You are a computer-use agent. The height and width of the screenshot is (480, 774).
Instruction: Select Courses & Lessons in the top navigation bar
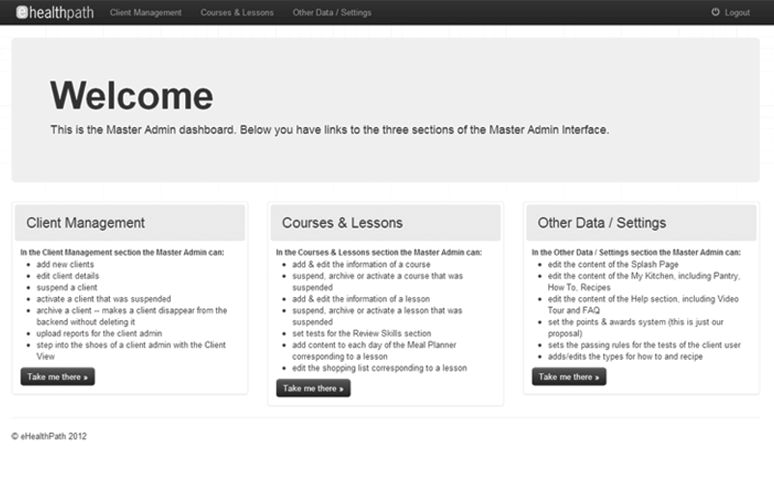(237, 13)
